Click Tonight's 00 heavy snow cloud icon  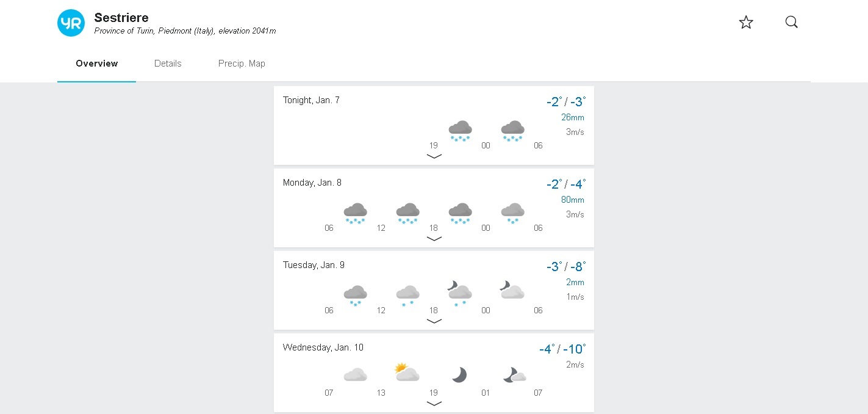tap(512, 131)
